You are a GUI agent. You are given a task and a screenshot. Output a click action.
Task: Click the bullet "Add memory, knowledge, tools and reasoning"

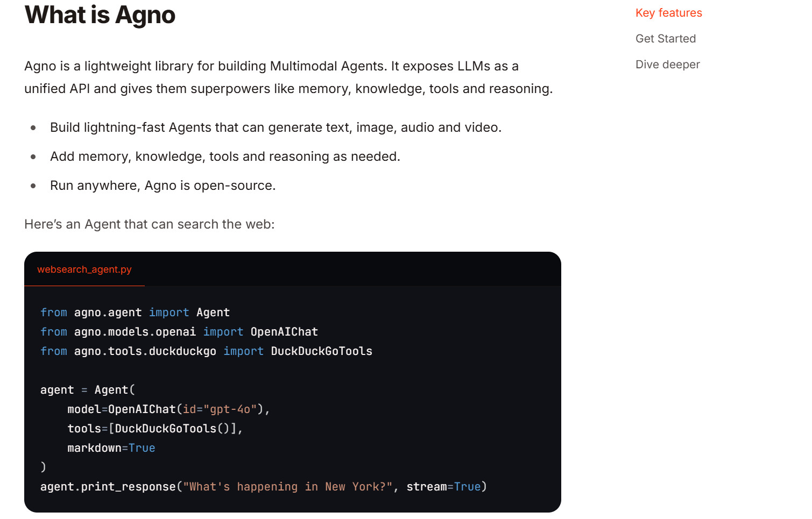[225, 157]
